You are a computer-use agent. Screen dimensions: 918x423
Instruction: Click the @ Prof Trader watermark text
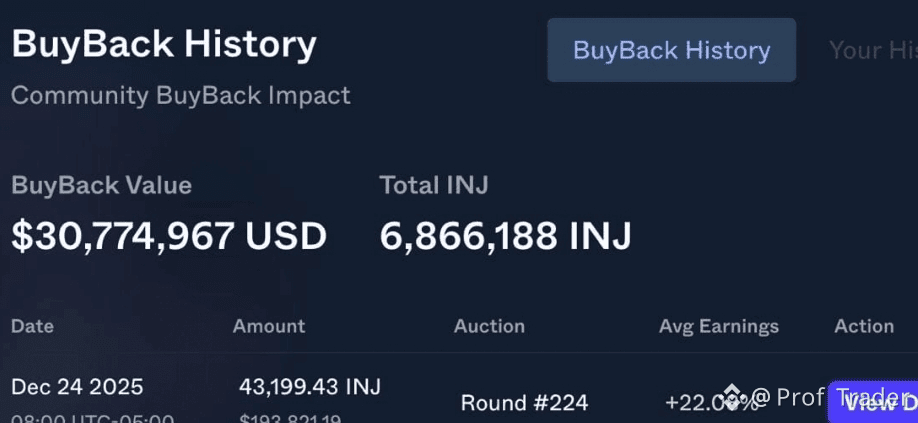pyautogui.click(x=828, y=398)
